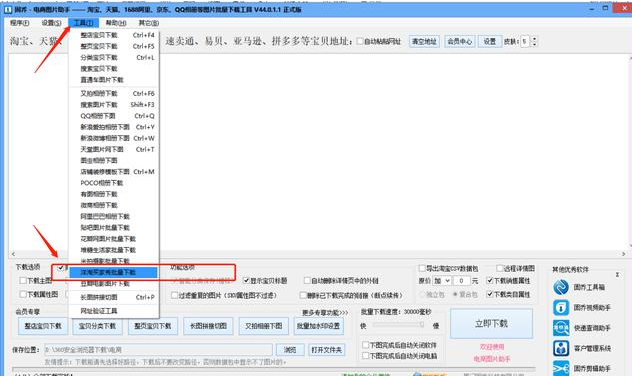Click the 长图拼接切图 button
This screenshot has width=632, height=377.
click(x=208, y=326)
